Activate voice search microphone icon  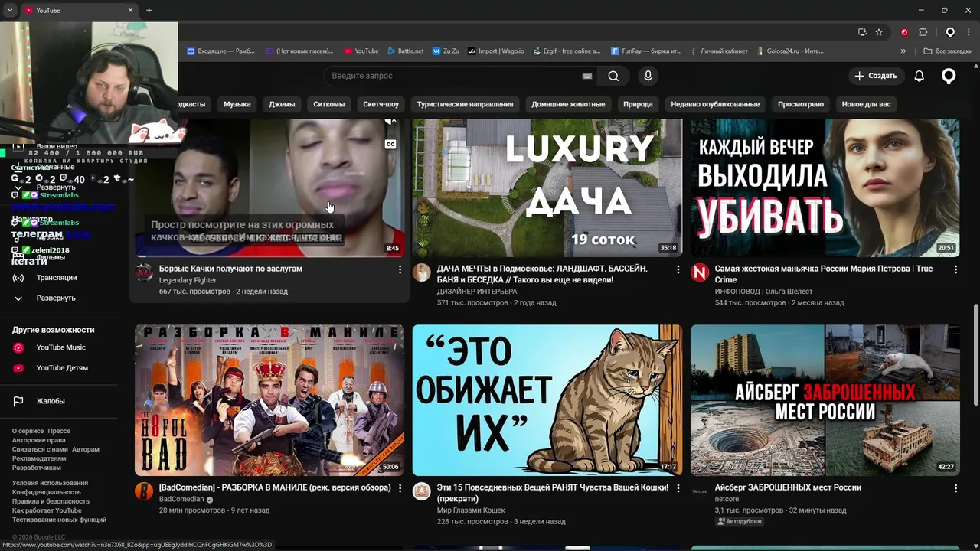click(648, 76)
